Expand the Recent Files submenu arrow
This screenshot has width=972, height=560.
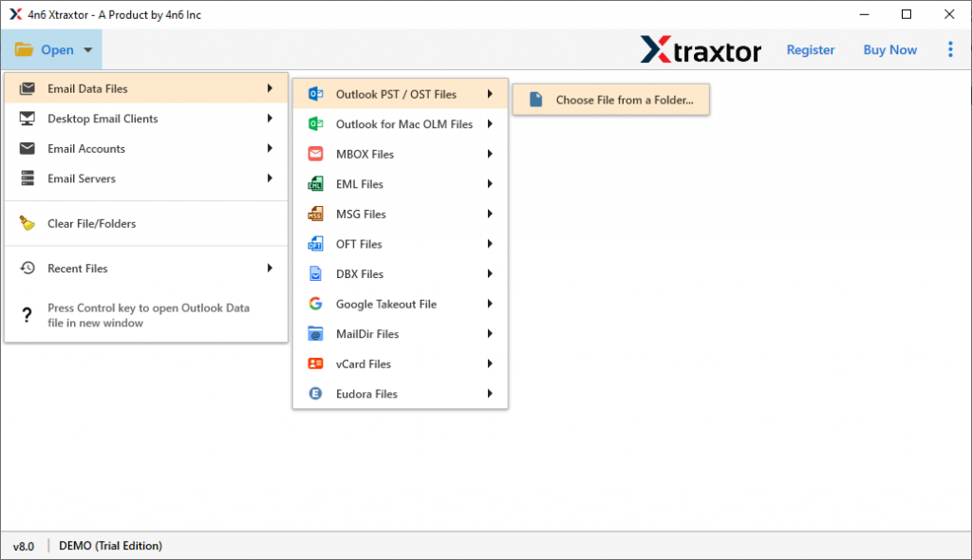tap(270, 268)
